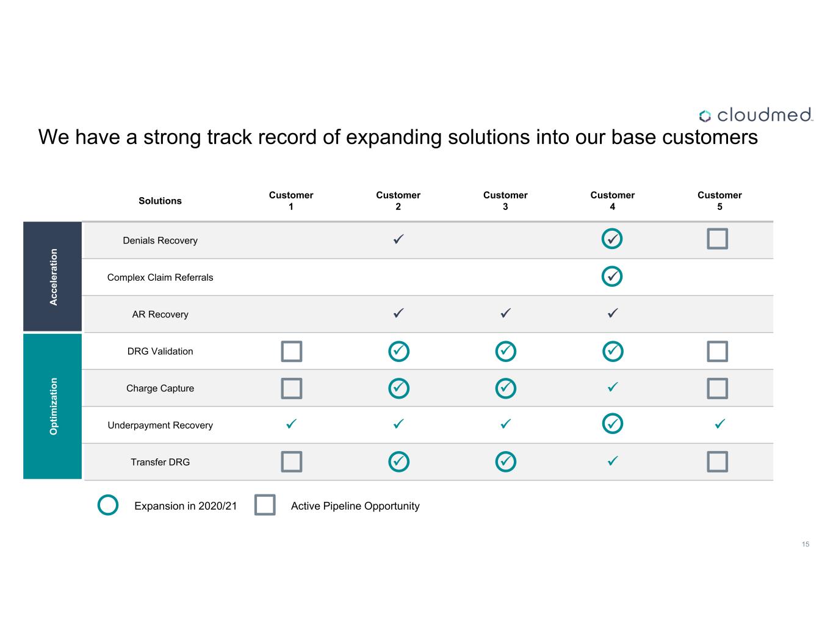Click teal circle legend for Expansion in 2020/21

(108, 505)
